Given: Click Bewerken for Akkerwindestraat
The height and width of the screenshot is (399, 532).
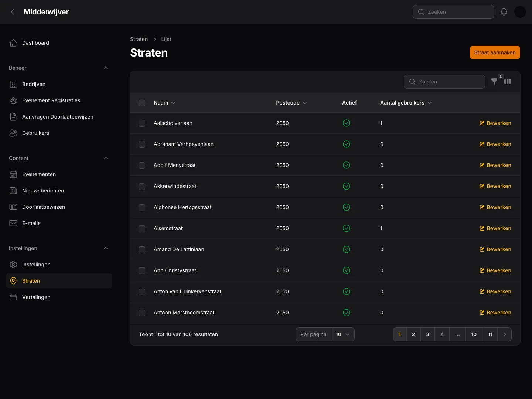Looking at the screenshot, I should pos(495,186).
